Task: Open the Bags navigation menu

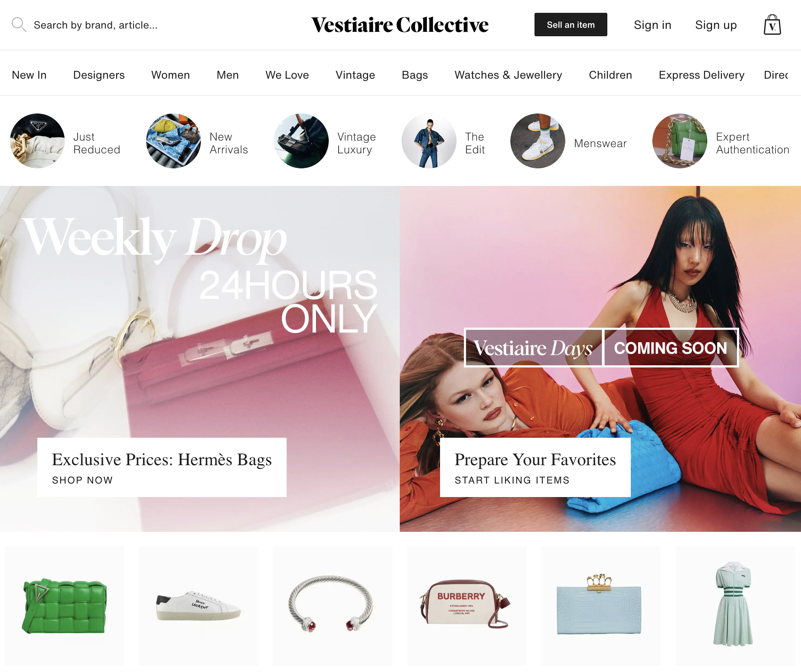Action: [415, 75]
